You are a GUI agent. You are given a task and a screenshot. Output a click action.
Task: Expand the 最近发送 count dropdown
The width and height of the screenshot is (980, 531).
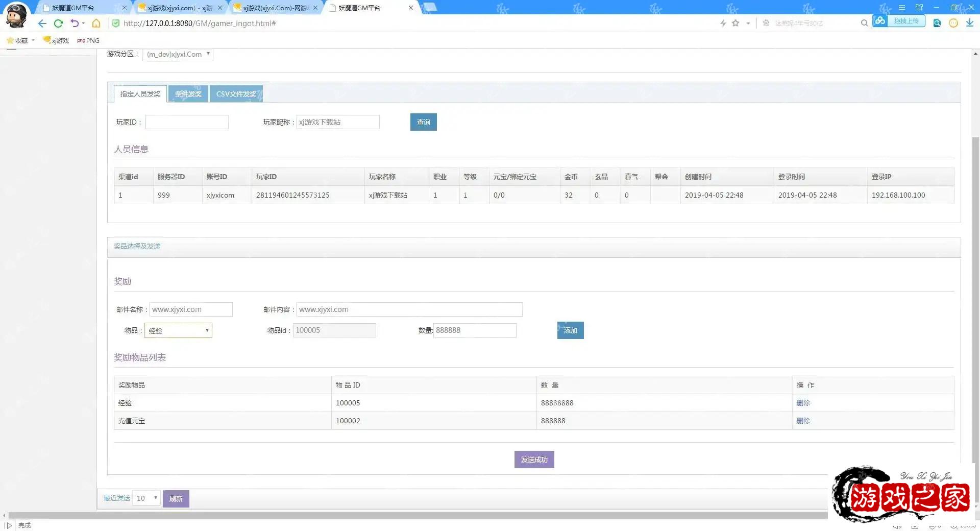click(x=146, y=498)
